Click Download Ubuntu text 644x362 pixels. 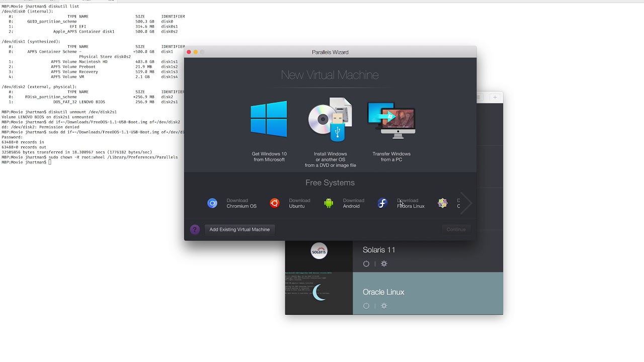[299, 203]
